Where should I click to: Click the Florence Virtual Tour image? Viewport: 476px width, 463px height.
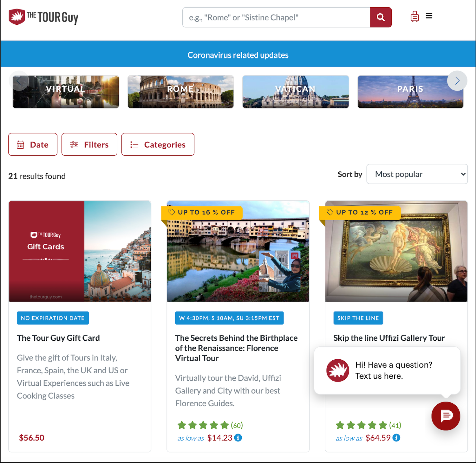238,251
